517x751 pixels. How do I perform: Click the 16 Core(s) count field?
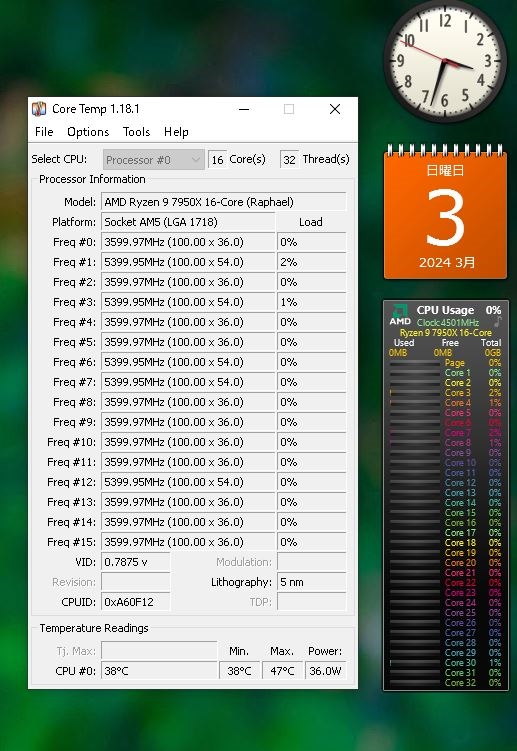coord(218,159)
